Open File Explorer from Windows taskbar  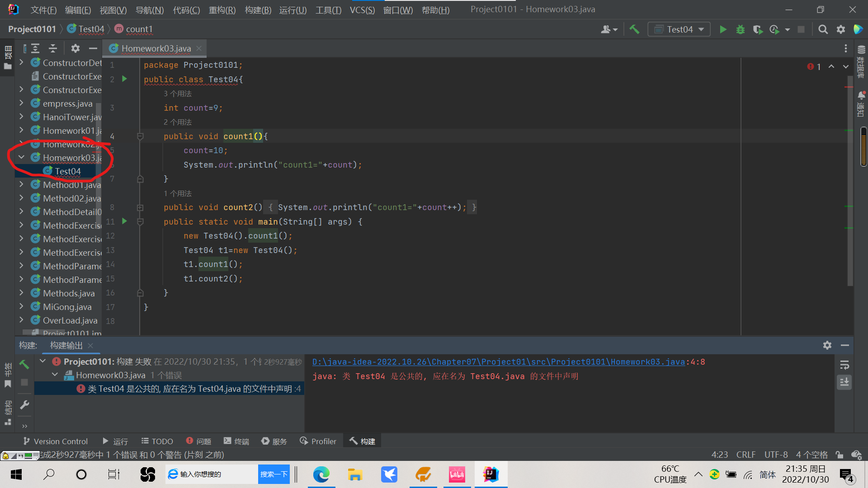click(355, 474)
